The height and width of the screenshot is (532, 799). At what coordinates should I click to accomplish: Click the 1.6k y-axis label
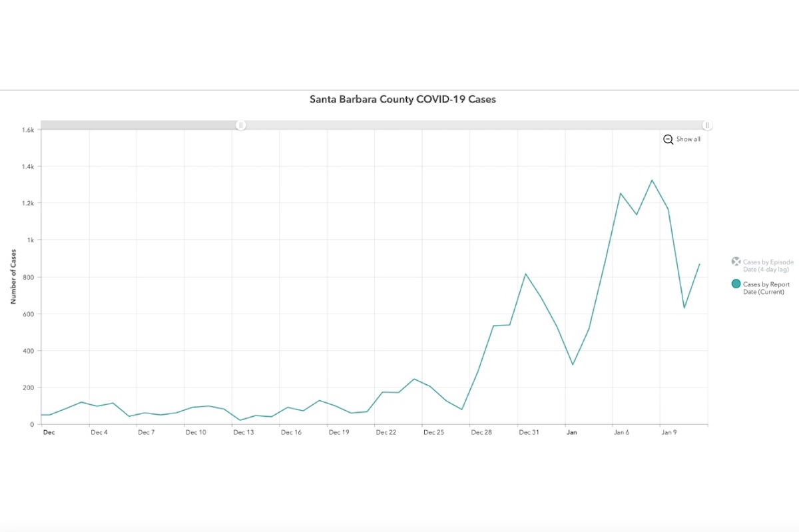click(x=28, y=130)
